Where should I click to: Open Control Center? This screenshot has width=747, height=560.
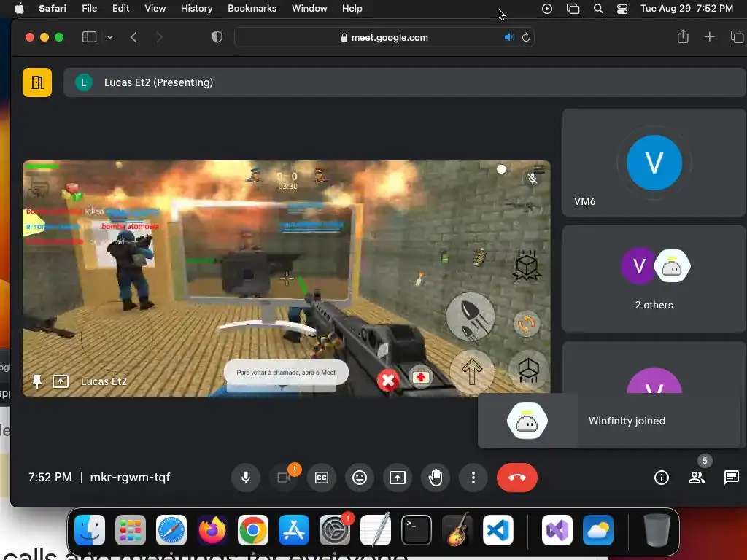click(x=622, y=9)
